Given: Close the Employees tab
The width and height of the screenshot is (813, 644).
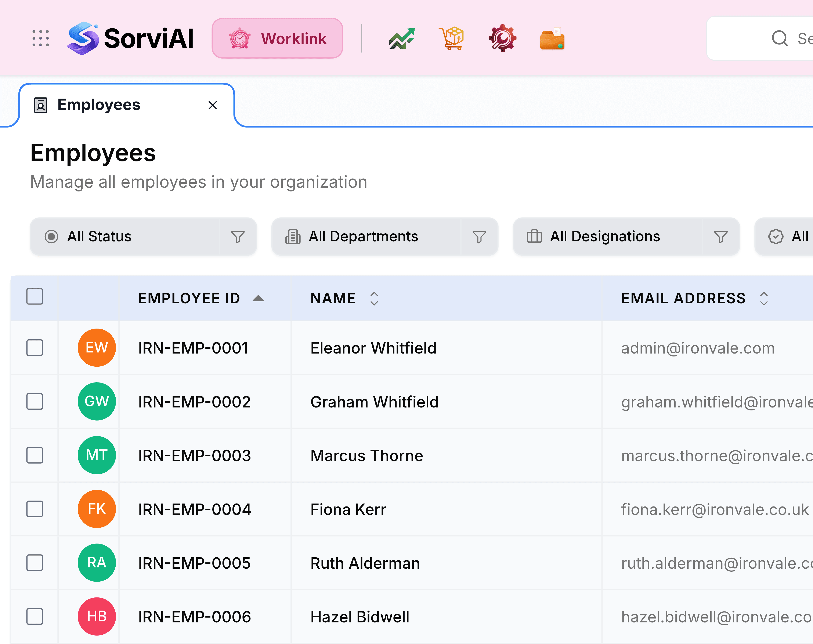Looking at the screenshot, I should coord(213,105).
